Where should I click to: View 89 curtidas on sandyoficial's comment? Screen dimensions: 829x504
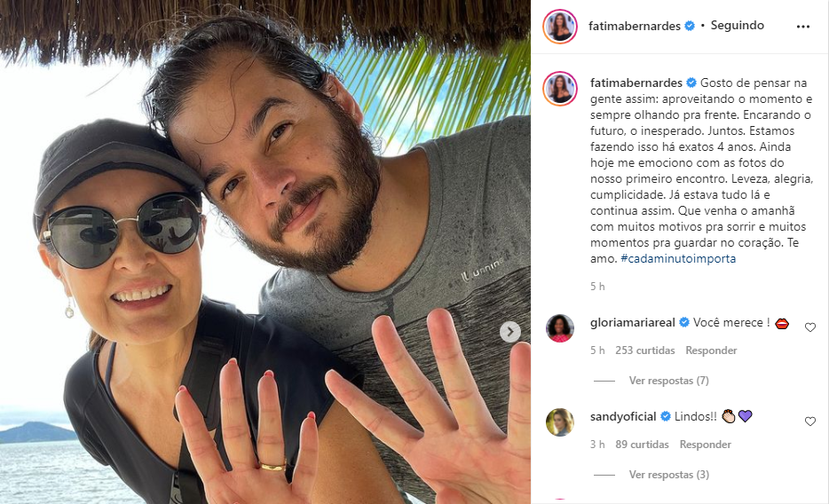(642, 445)
